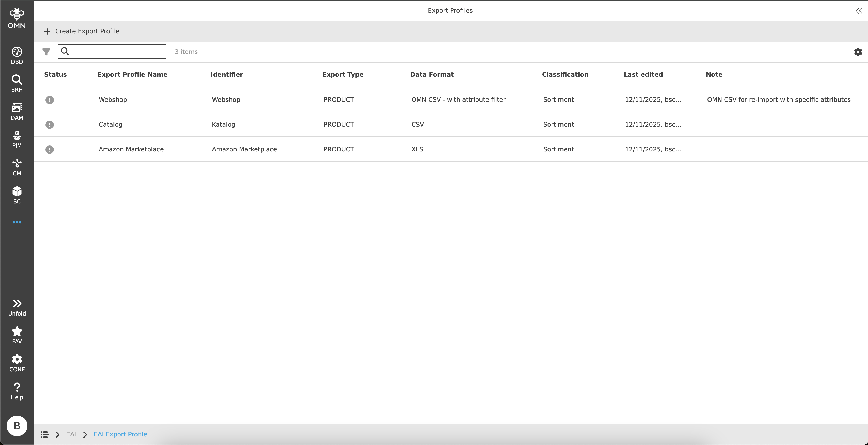
Task: Show more modules via the ellipsis button
Action: pyautogui.click(x=17, y=222)
